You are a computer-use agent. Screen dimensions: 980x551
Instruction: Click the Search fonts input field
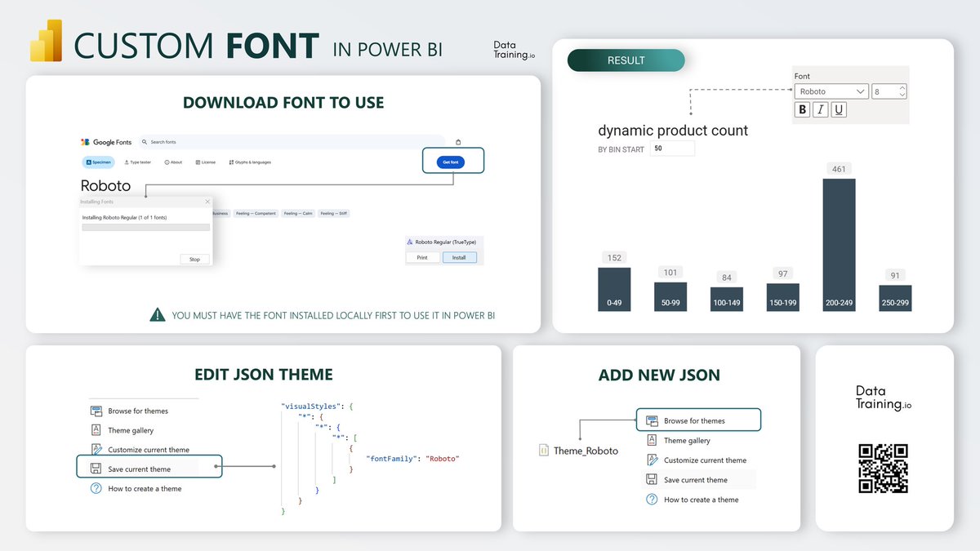(292, 142)
